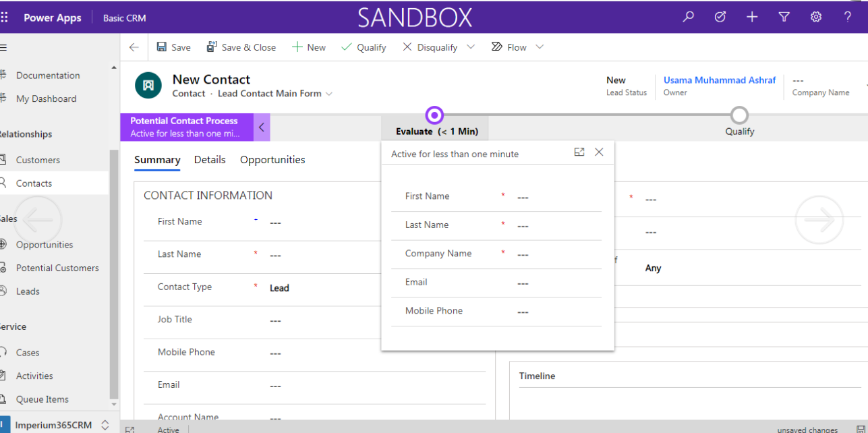This screenshot has height=433, width=868.
Task: Expand the Disqualify dropdown arrow
Action: tap(471, 47)
